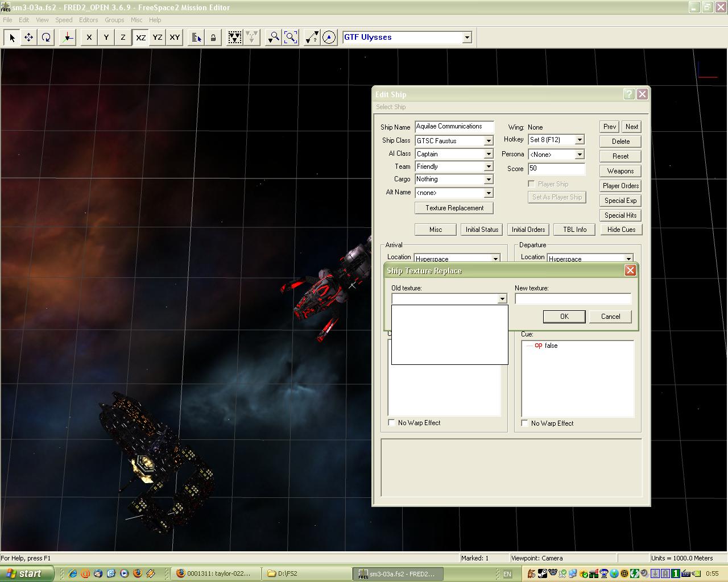This screenshot has width=728, height=582.
Task: Launch Internet Explorer from quick launch
Action: (73, 573)
